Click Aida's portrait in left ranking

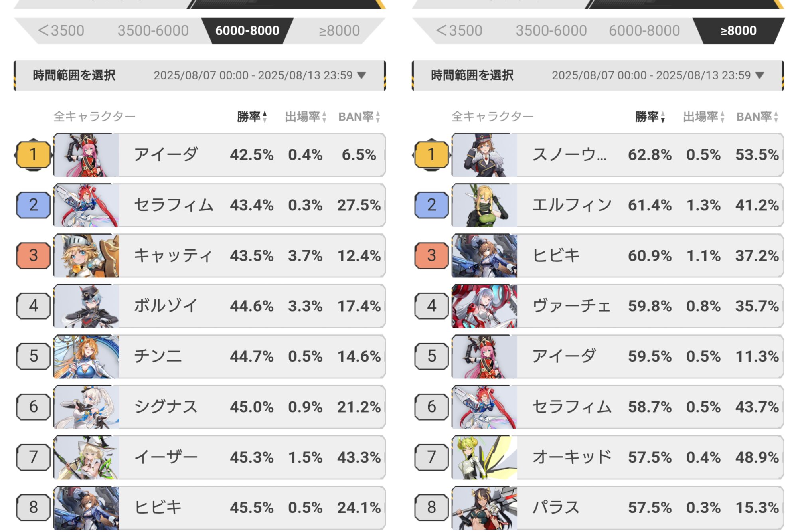tap(86, 155)
